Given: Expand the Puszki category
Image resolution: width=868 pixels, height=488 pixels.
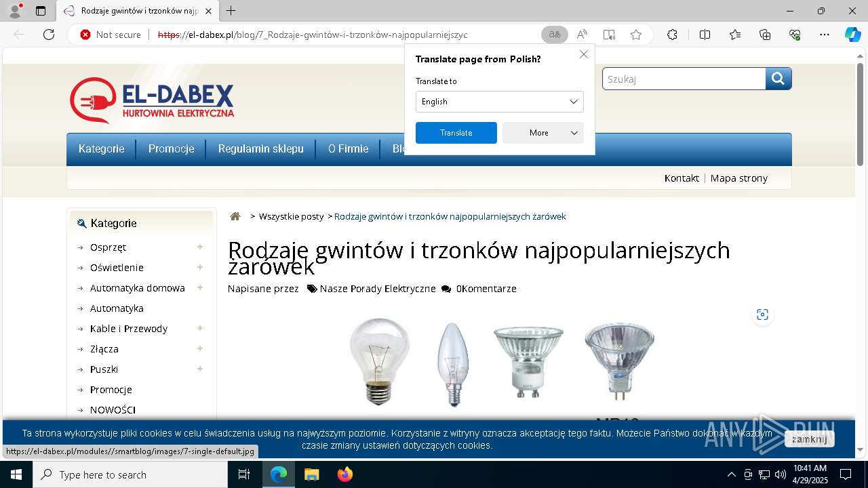Looking at the screenshot, I should pyautogui.click(x=200, y=369).
